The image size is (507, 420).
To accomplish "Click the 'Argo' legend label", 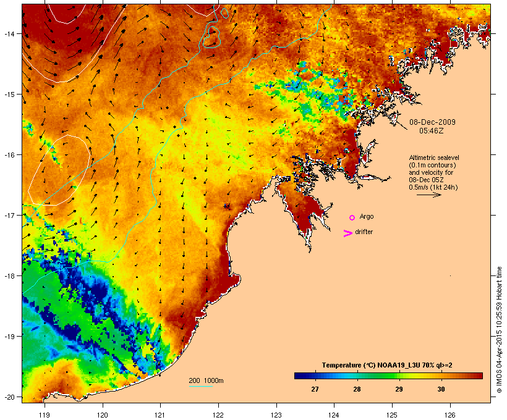I will (367, 216).
